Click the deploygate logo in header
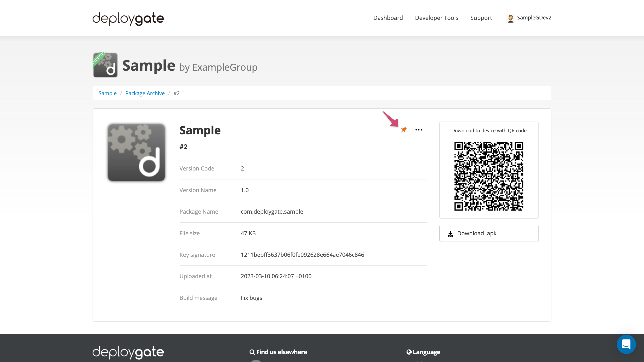 (x=128, y=19)
